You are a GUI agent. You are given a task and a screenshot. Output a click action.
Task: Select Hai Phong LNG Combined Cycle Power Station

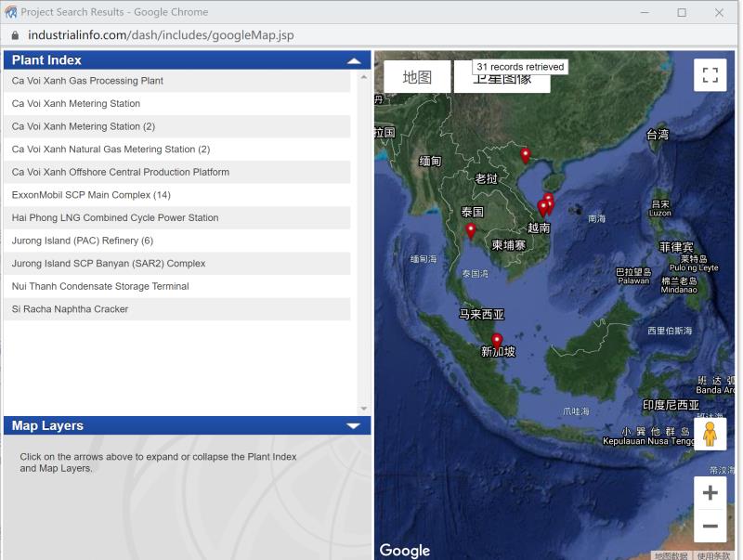click(115, 217)
